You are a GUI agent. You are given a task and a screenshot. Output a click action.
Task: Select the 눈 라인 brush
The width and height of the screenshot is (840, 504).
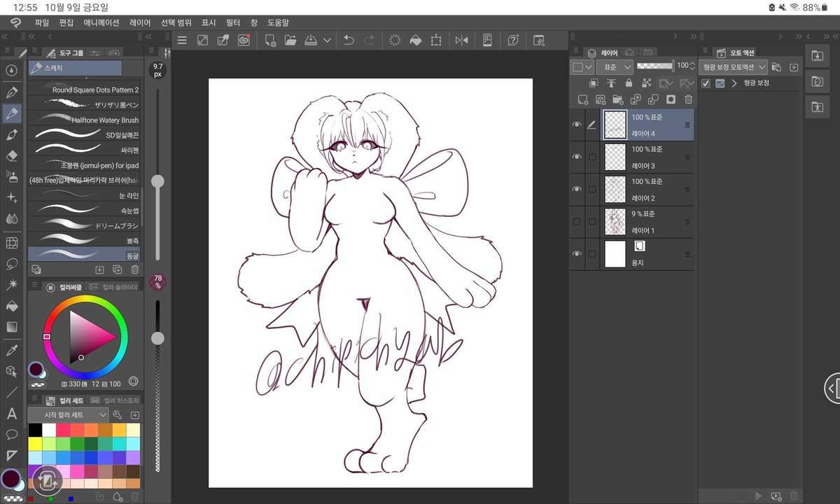84,196
